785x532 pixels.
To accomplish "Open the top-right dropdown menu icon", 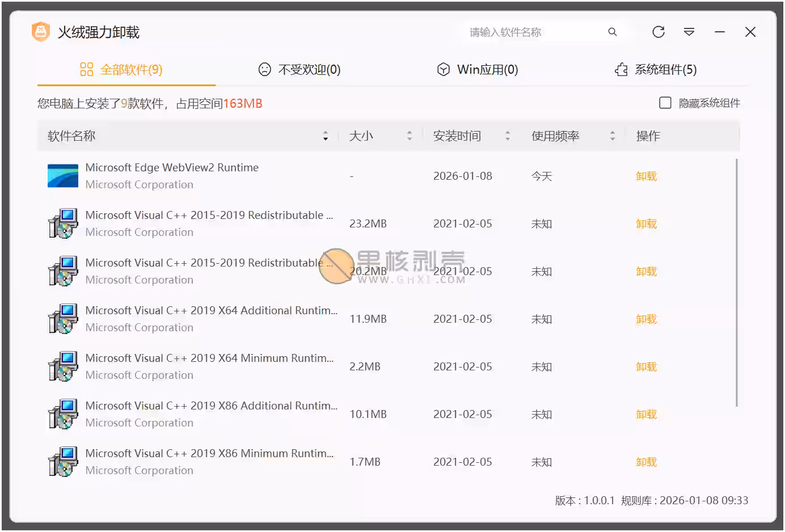I will [x=689, y=32].
